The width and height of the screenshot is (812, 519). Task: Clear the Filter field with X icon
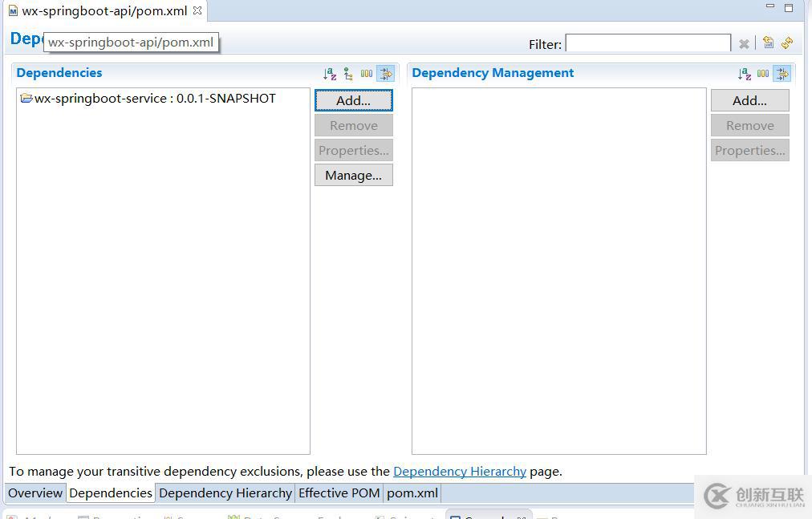tap(744, 44)
